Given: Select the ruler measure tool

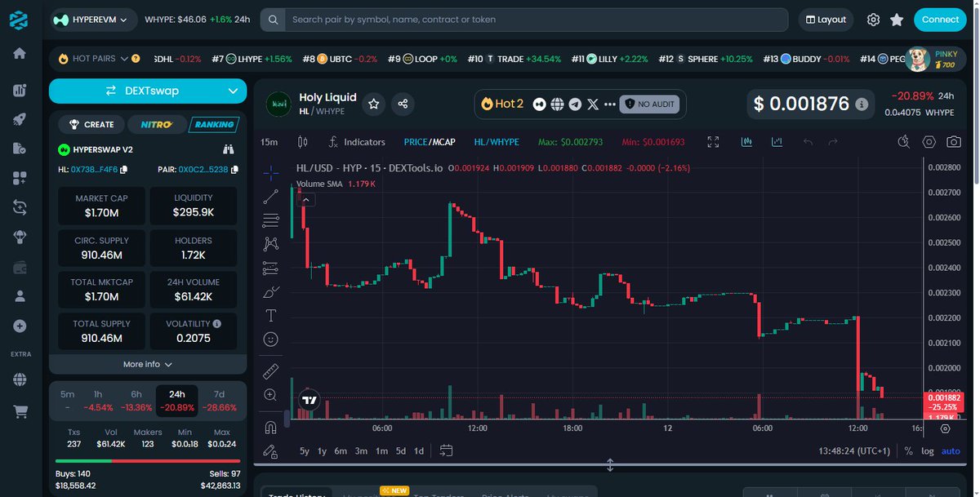Looking at the screenshot, I should click(x=271, y=371).
